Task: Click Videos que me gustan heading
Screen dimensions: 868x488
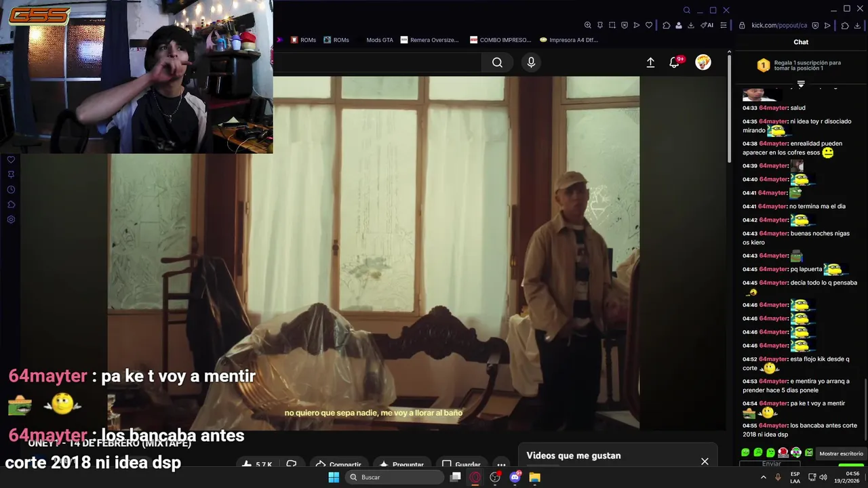Action: (573, 455)
